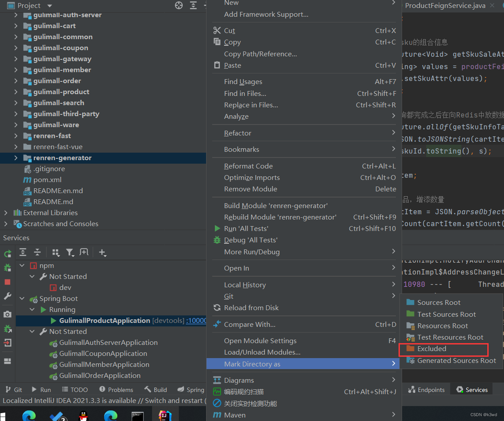Open the Services tool window tab
The image size is (504, 421).
point(472,390)
